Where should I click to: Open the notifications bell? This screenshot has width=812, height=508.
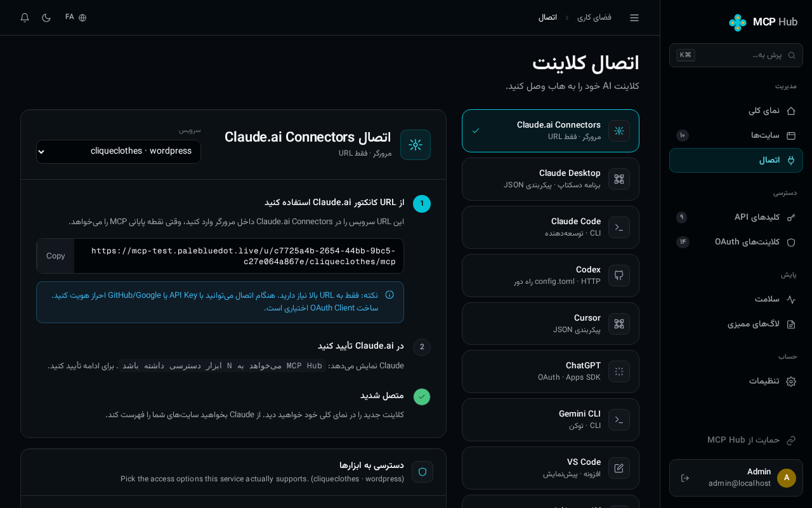pyautogui.click(x=25, y=18)
